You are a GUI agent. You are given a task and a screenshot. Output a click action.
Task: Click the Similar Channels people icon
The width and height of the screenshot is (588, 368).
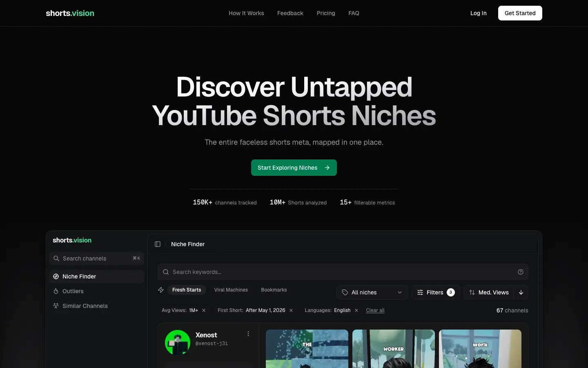click(56, 306)
